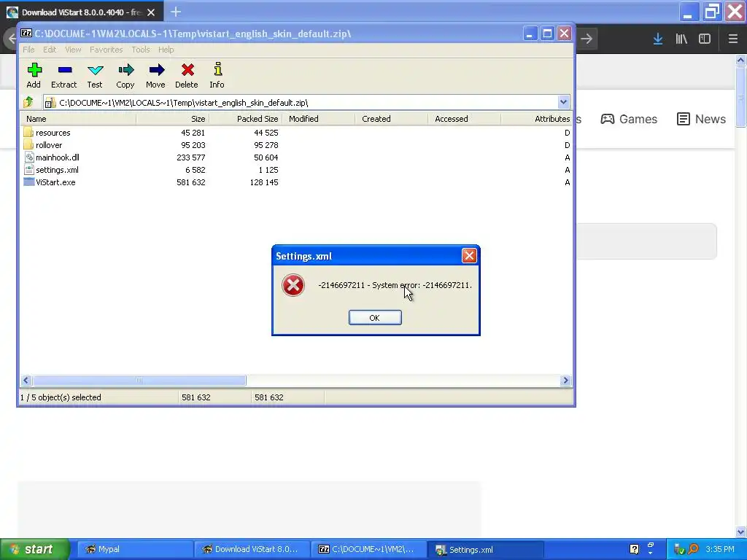
Task: Switch to Download ViStart taskbar button
Action: (x=252, y=549)
